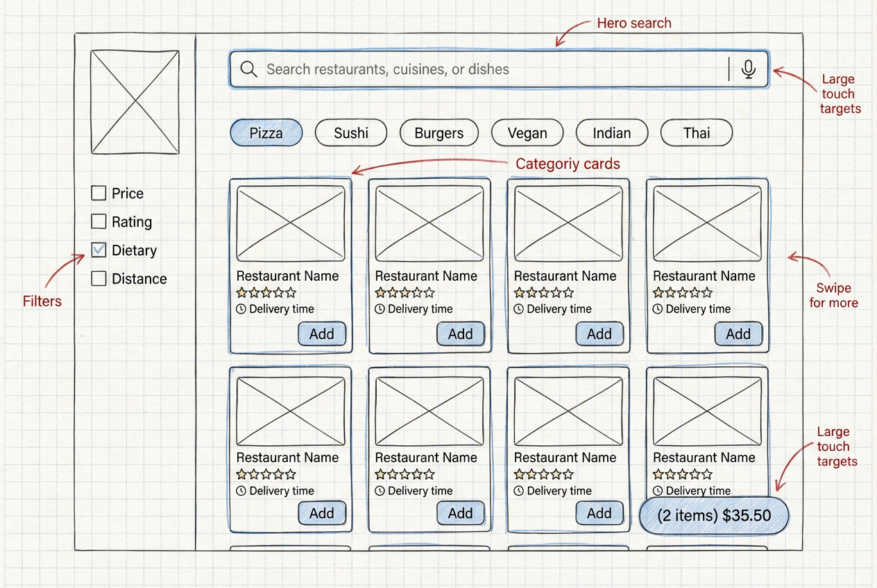Select the Pizza category chip

coord(266,133)
